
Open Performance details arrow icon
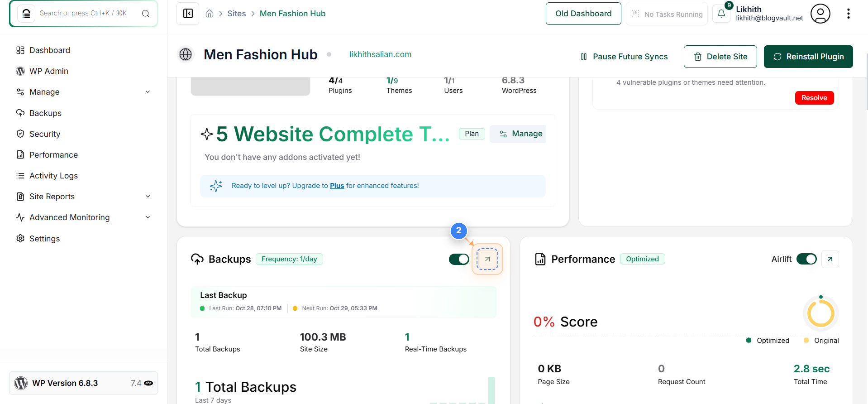[x=830, y=259]
